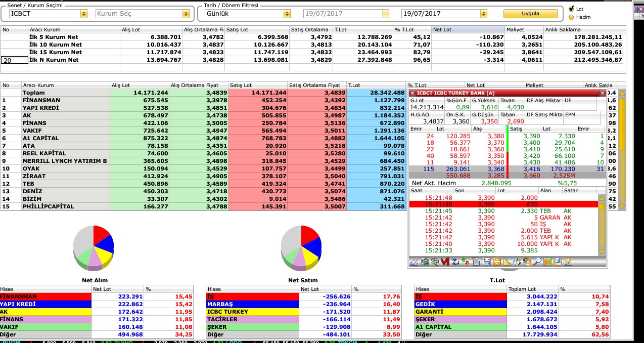This screenshot has height=343, width=644.
Task: Select the İlk 5 Kurum Net row
Action: (x=312, y=37)
